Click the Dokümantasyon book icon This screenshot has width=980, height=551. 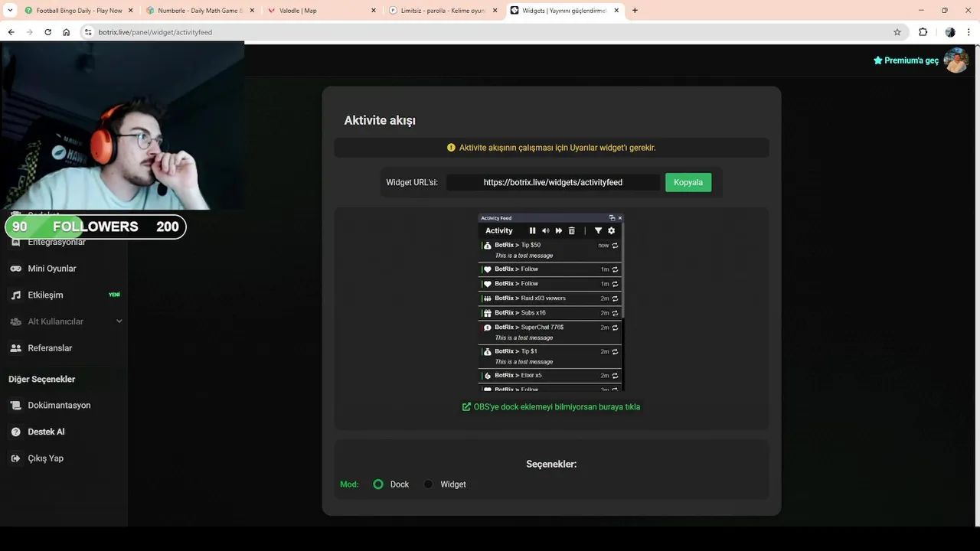pos(15,406)
